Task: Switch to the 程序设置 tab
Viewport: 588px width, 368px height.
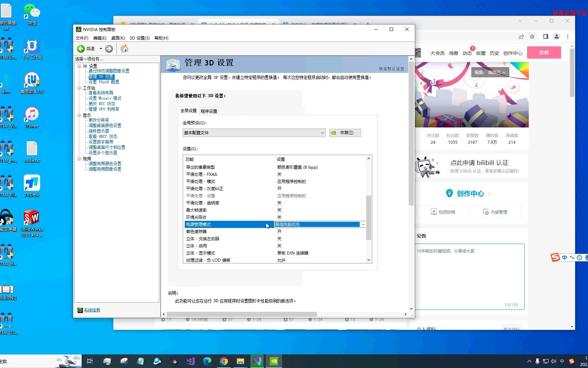Action: [209, 111]
